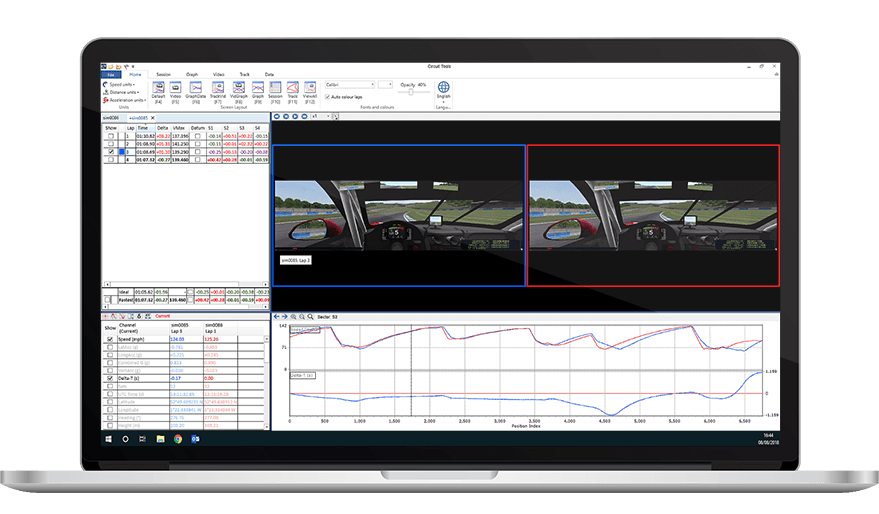Screen dimensions: 879x514
Task: Select the VidGraph [F8] layout
Action: click(238, 90)
